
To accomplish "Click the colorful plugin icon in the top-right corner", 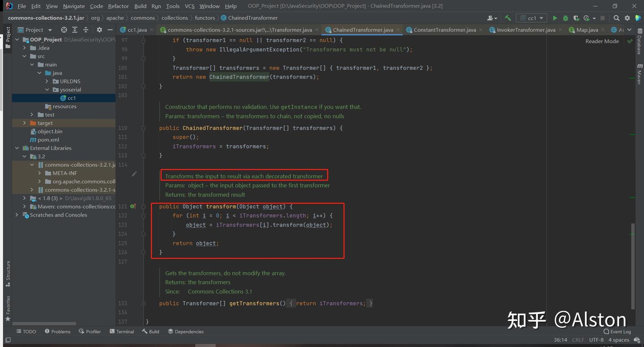I will (x=638, y=18).
